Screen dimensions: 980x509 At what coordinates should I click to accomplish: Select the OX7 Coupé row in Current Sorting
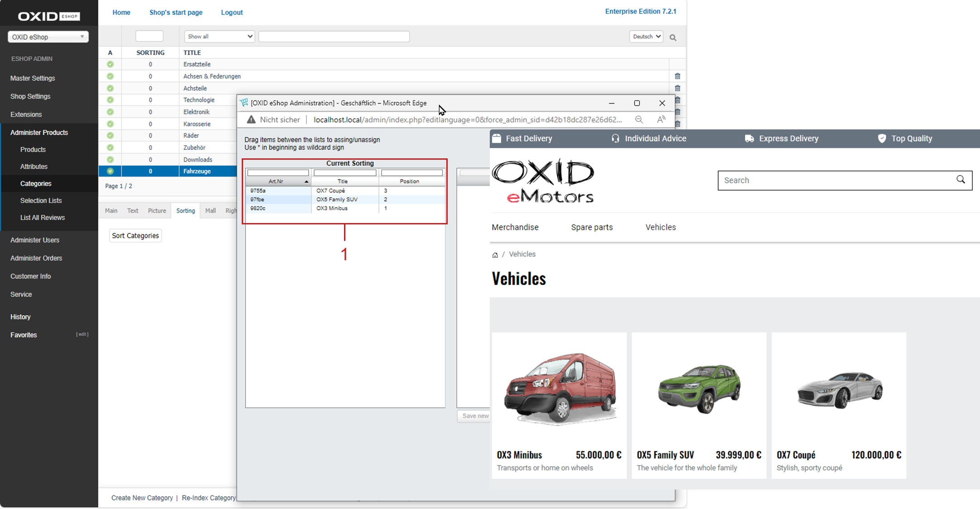[x=345, y=190]
